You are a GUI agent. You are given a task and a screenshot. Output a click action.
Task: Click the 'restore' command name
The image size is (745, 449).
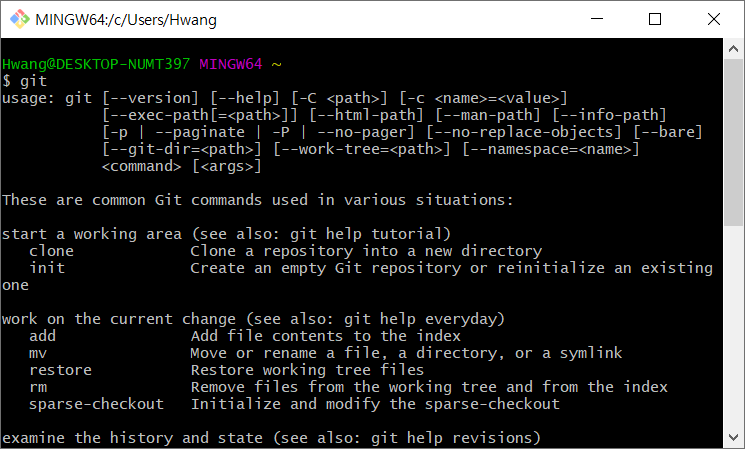(60, 370)
